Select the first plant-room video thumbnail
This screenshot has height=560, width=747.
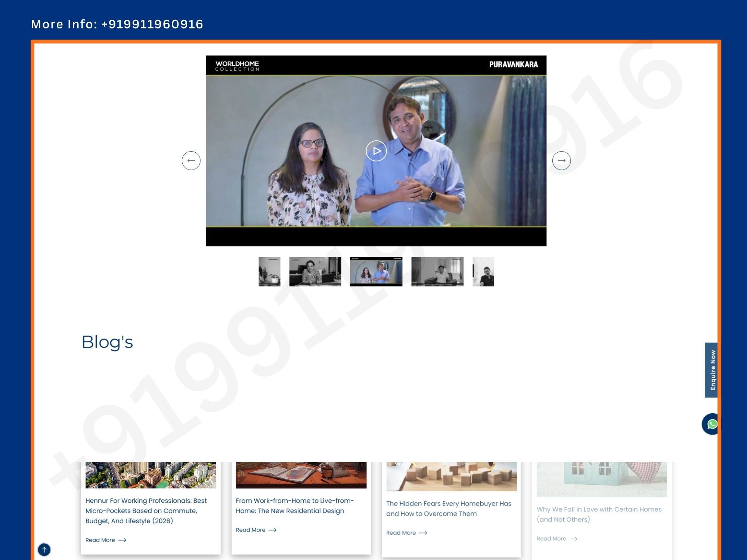[x=269, y=272]
